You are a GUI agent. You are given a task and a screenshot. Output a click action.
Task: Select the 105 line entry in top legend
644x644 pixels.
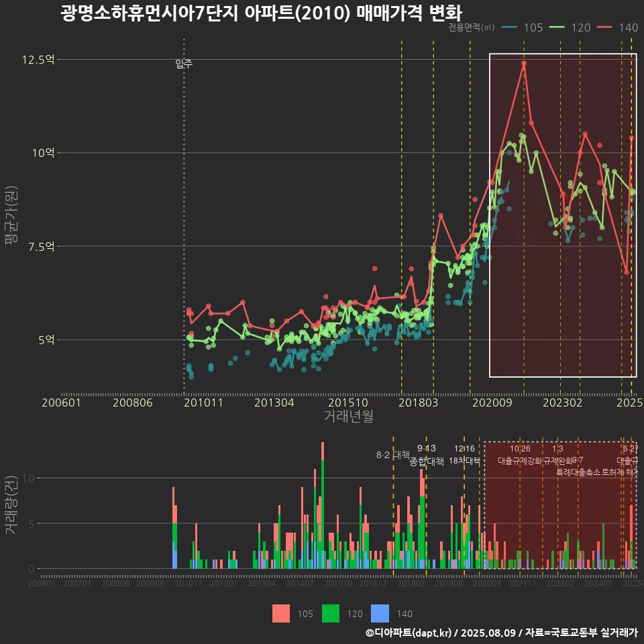tap(523, 28)
